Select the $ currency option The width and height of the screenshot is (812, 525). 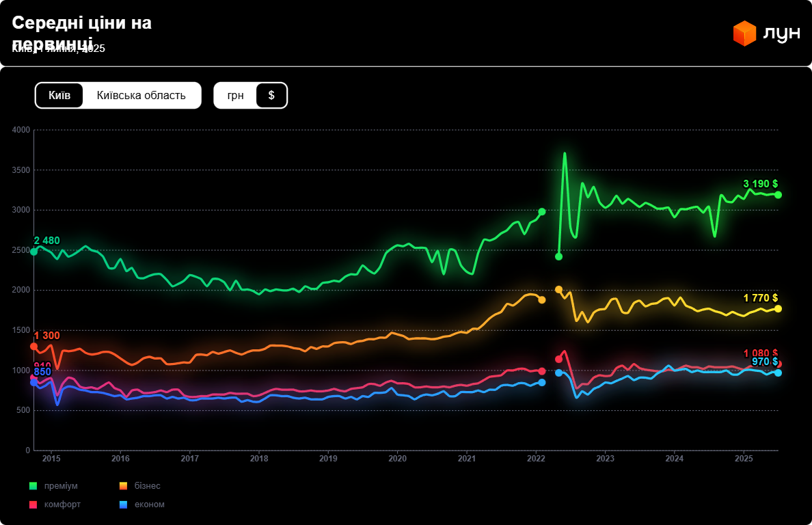(x=271, y=95)
